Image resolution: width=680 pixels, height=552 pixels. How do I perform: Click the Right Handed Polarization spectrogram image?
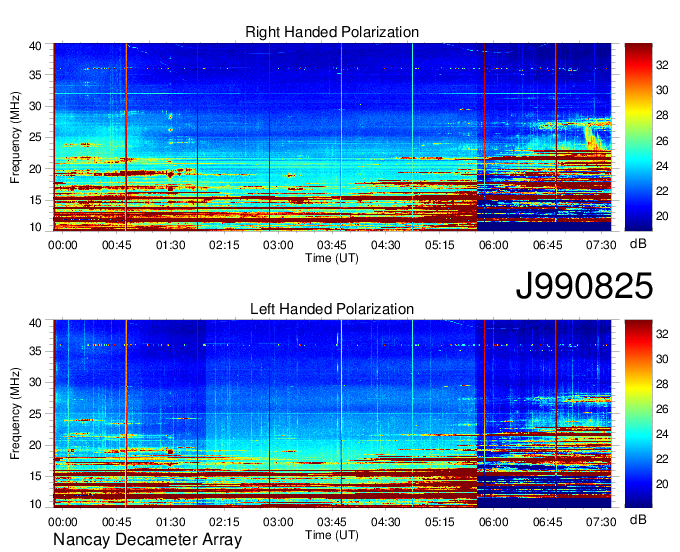332,137
